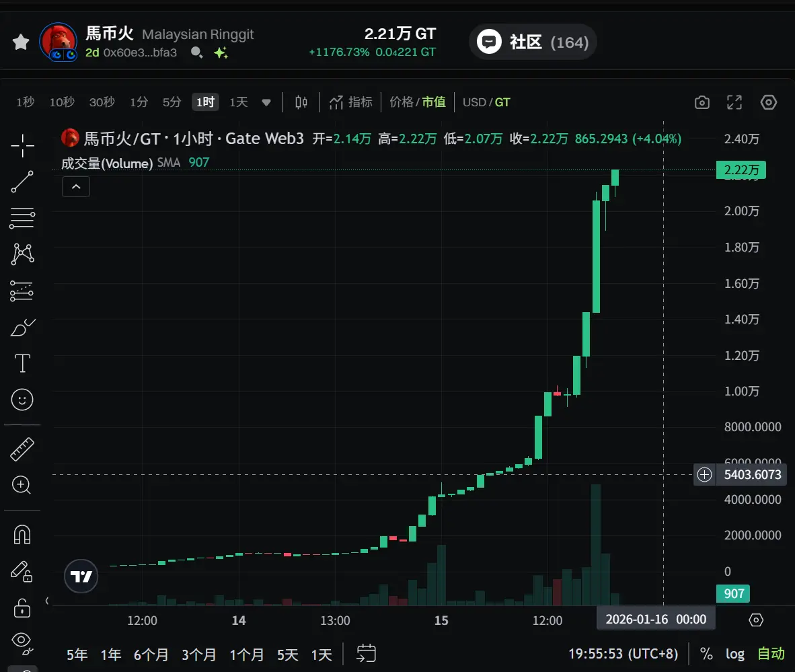Switch currency to USD

click(x=474, y=102)
